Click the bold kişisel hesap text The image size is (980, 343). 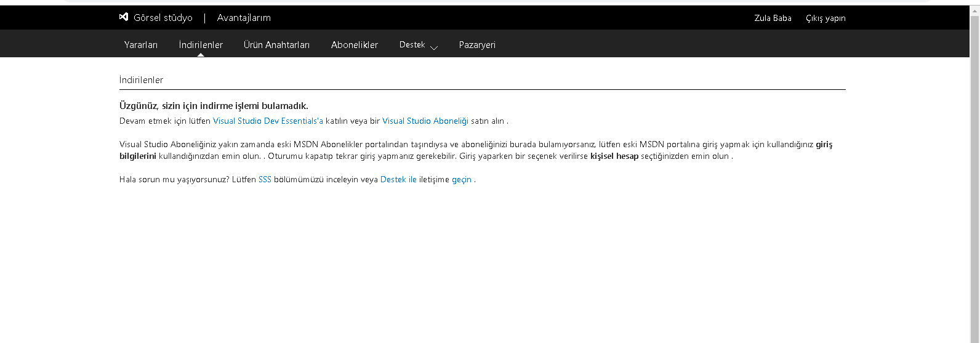[x=614, y=156]
